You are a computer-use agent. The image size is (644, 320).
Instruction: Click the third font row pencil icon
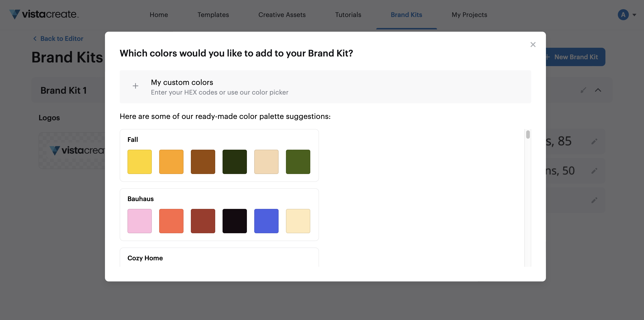coord(594,200)
